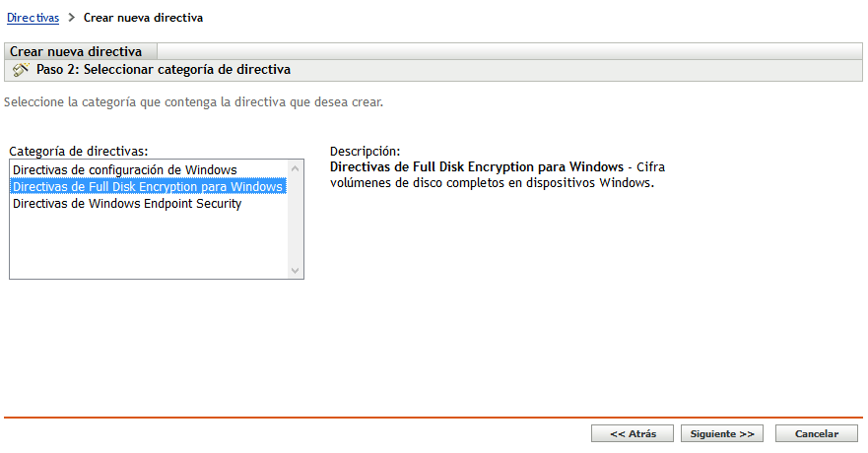The width and height of the screenshot is (868, 453).
Task: Select the Crear nueva directiva tab header
Action: click(76, 51)
